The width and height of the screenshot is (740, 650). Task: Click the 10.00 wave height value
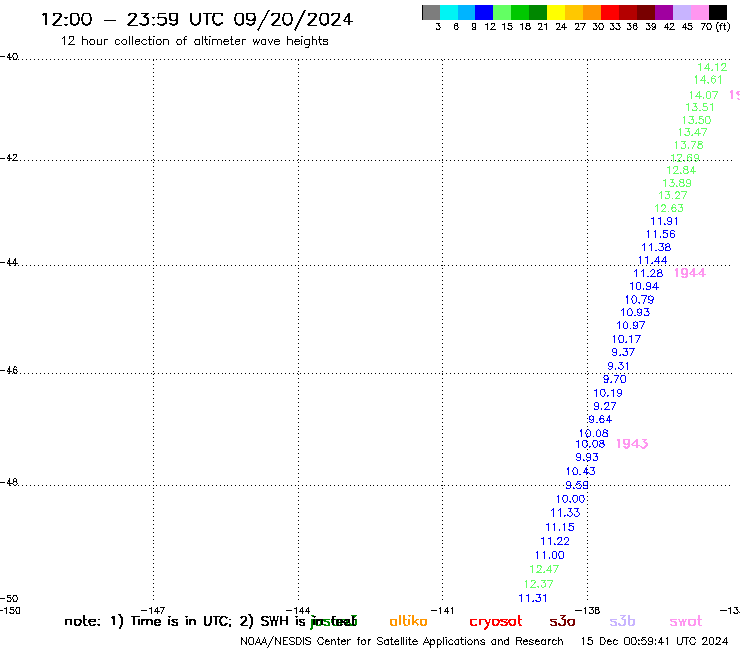pyautogui.click(x=570, y=499)
